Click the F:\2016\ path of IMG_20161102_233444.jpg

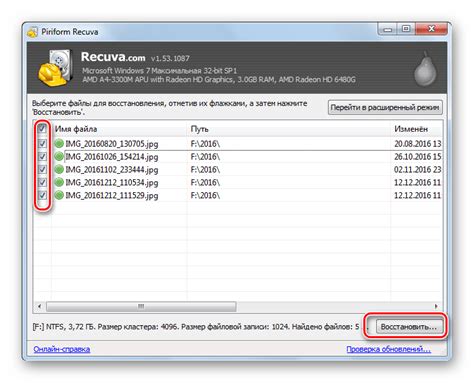[205, 170]
